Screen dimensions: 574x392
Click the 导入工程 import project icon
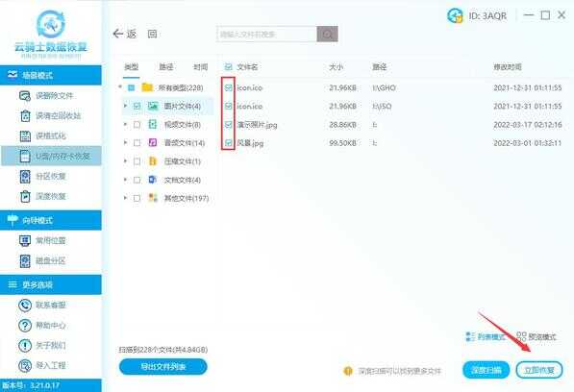[x=25, y=365]
